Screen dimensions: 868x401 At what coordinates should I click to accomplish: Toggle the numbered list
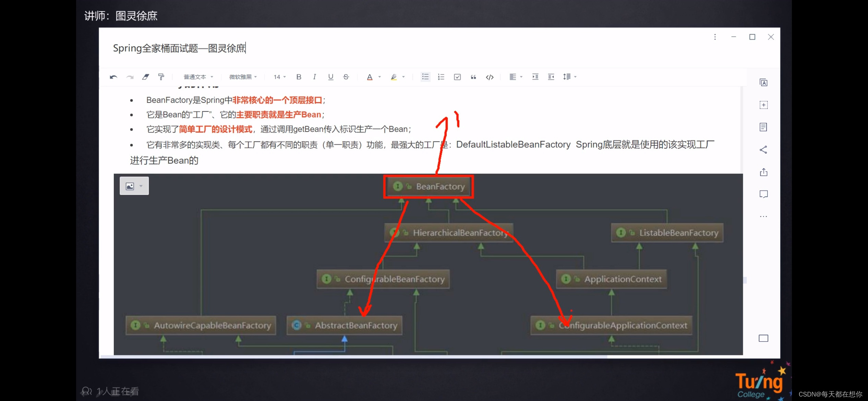pos(441,77)
